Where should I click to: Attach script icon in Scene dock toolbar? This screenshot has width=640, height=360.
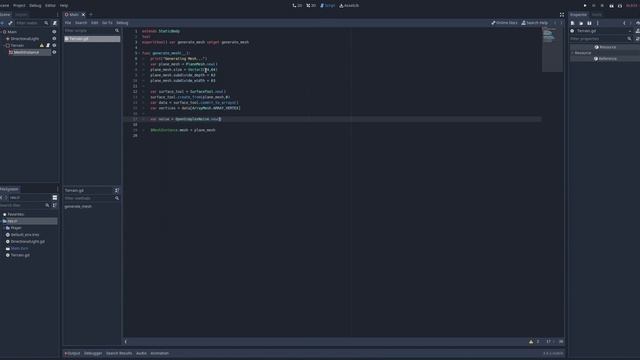[x=55, y=23]
